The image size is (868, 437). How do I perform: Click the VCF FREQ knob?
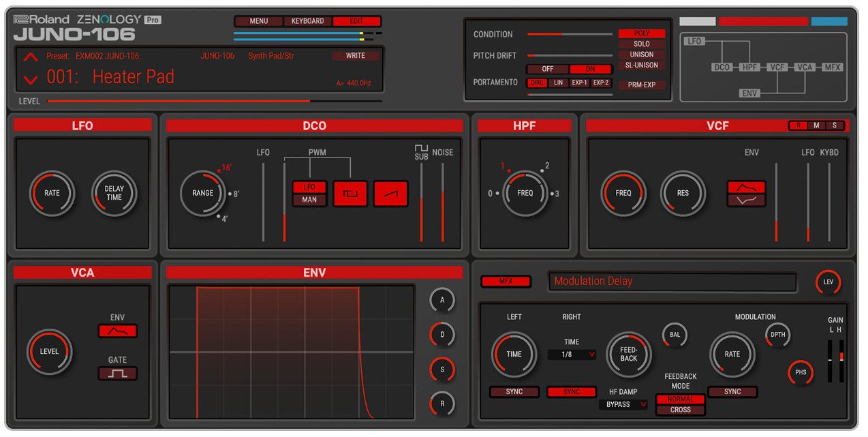click(623, 194)
